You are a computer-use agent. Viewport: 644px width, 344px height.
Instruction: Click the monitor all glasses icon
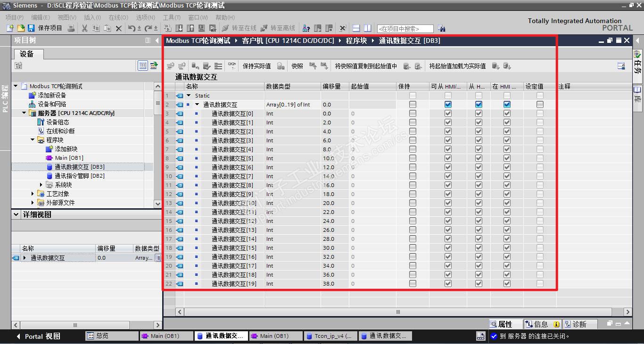click(x=231, y=66)
